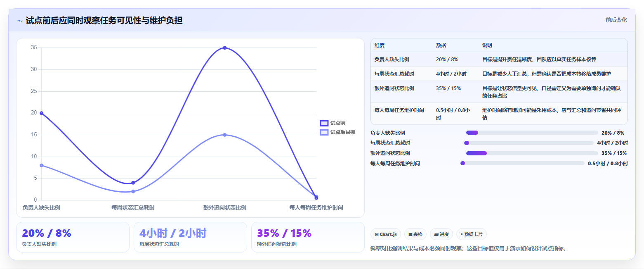Screen dimensions: 644x269
Task: Click the 额外追问状态比例 progress bar
Action: [532, 153]
